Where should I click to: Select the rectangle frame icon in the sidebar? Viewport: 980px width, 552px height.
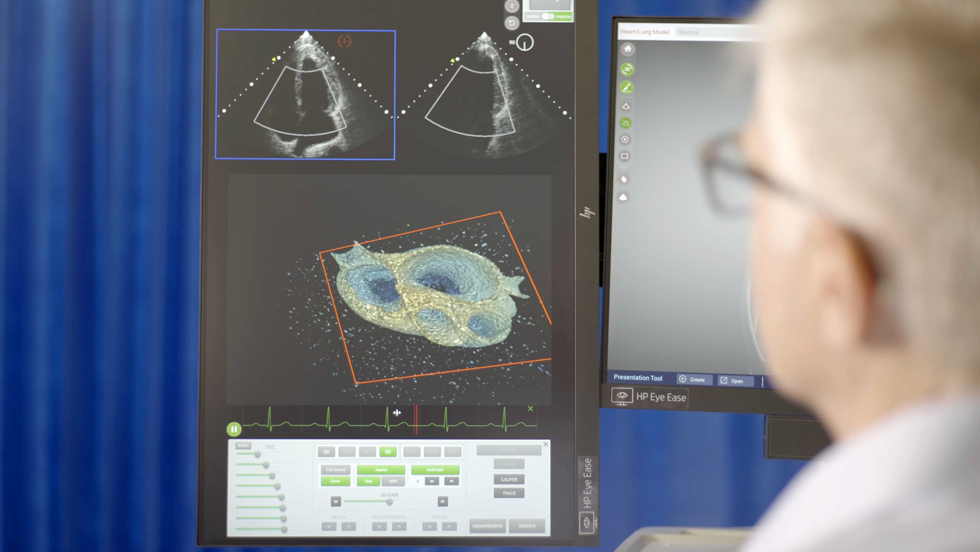pyautogui.click(x=625, y=156)
